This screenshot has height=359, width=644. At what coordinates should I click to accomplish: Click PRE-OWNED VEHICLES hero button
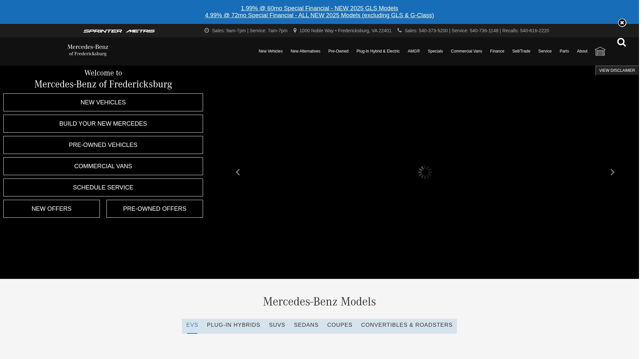(103, 145)
